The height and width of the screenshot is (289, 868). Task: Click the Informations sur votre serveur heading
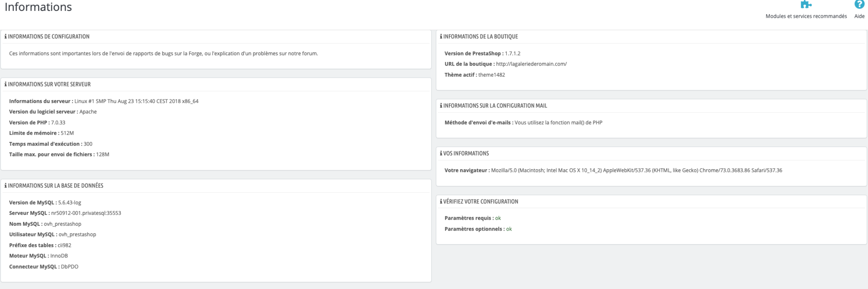(x=49, y=85)
